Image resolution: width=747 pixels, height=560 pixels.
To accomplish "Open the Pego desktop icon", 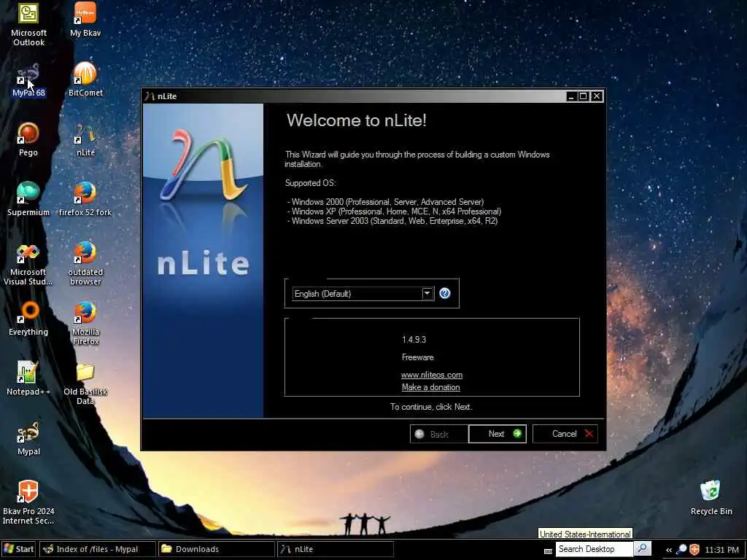I will pos(28,139).
